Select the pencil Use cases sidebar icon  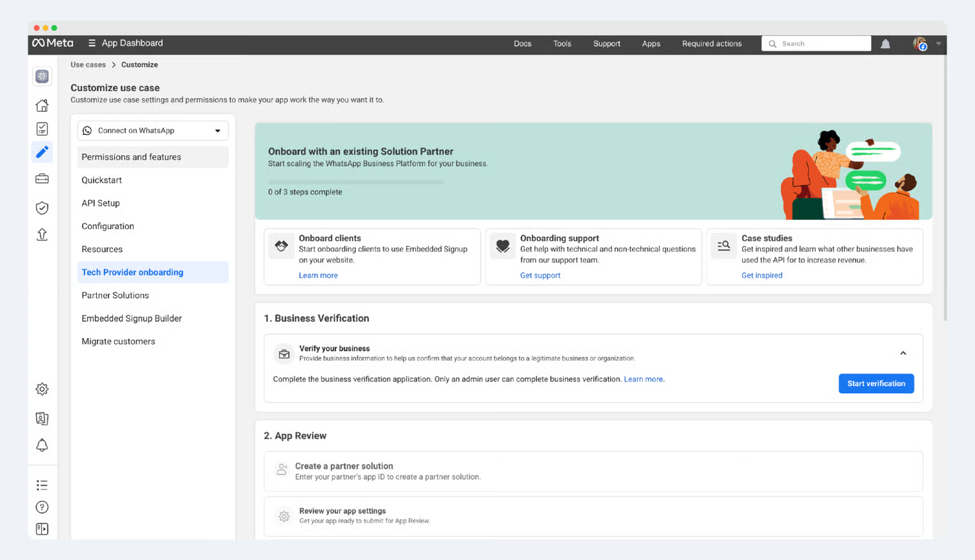pos(42,152)
